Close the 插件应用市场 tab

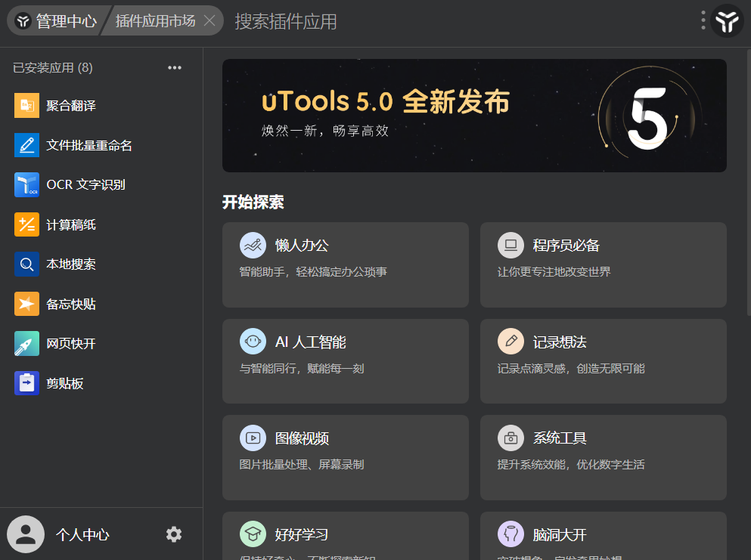click(x=209, y=20)
